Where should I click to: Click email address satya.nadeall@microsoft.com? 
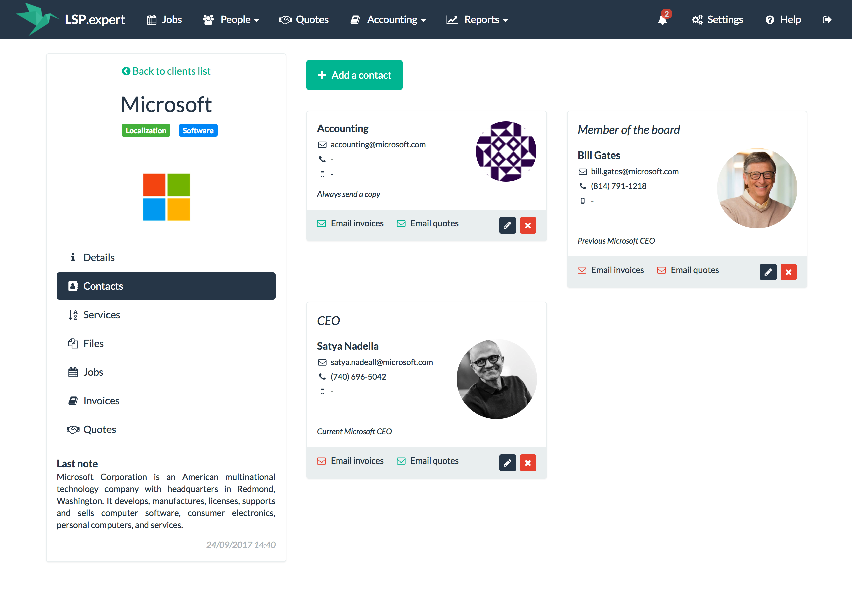pyautogui.click(x=382, y=362)
